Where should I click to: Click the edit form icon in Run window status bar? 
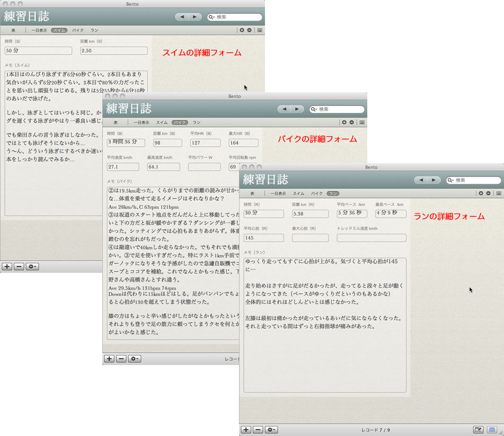(x=478, y=430)
